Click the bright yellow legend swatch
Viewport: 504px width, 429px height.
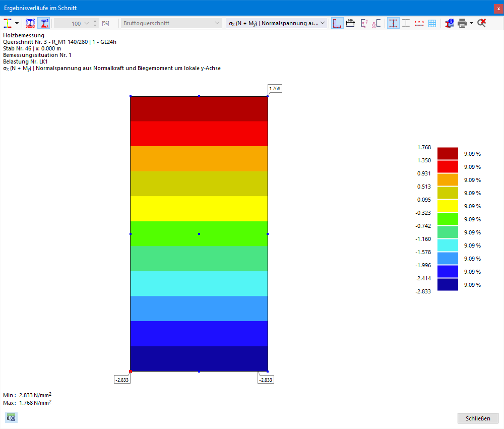(448, 206)
